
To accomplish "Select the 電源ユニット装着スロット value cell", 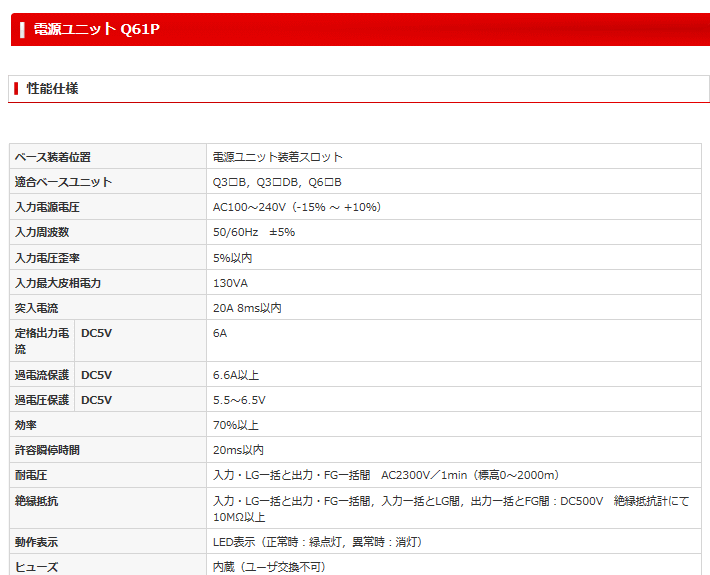I will pyautogui.click(x=454, y=157).
